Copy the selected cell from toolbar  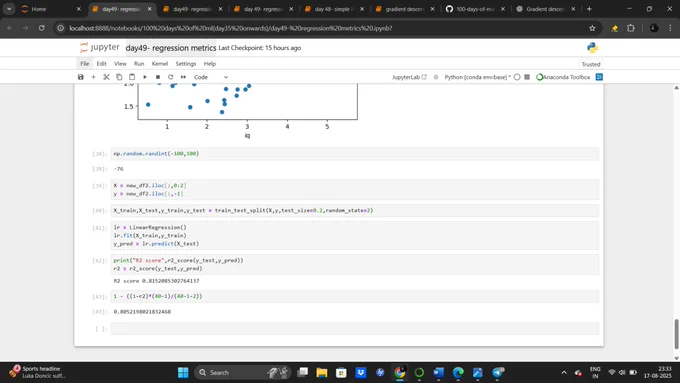(x=119, y=77)
